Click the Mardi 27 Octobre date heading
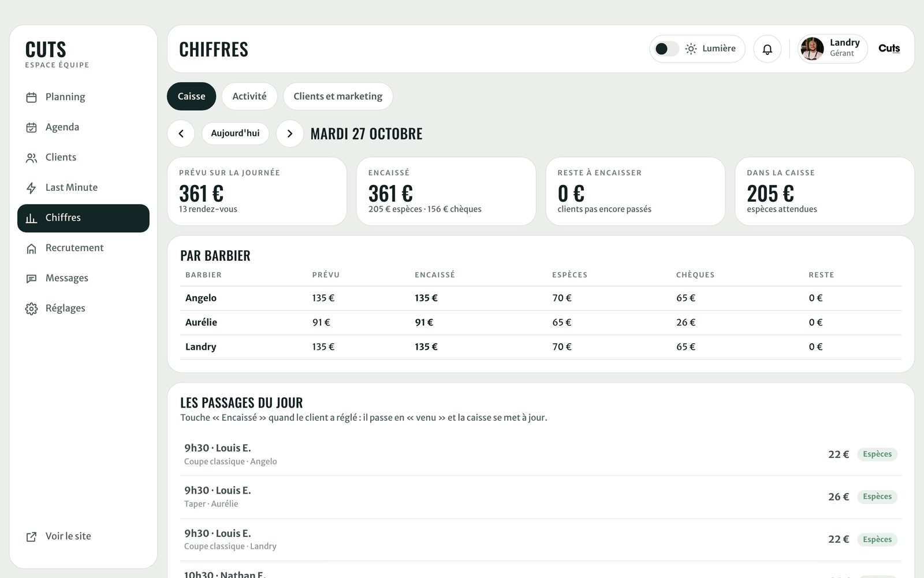The width and height of the screenshot is (924, 578). 366,134
